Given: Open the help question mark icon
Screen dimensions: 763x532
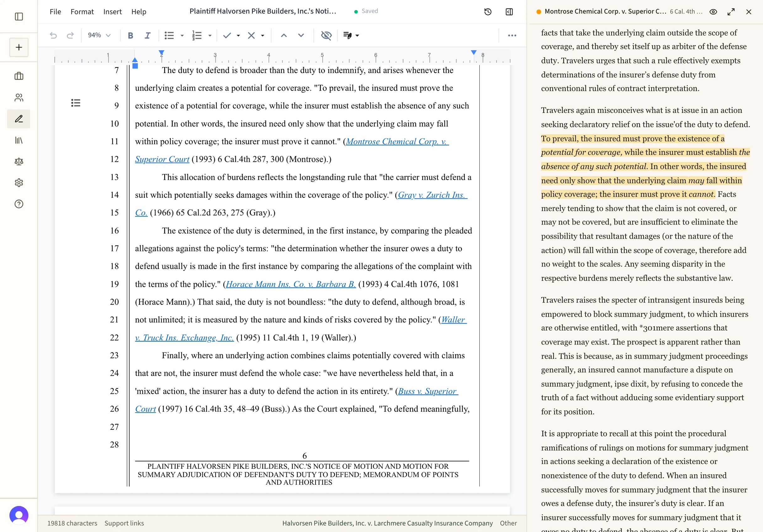Looking at the screenshot, I should [x=19, y=204].
